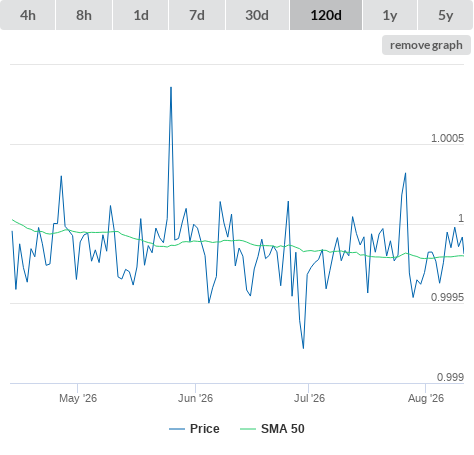Show the 5y price history
The width and height of the screenshot is (474, 455).
pyautogui.click(x=445, y=15)
